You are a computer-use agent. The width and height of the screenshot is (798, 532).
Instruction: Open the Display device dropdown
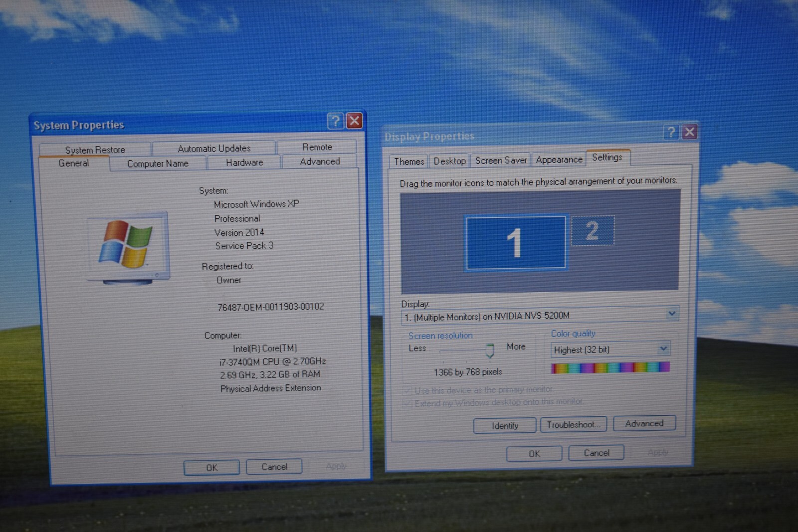(x=672, y=314)
